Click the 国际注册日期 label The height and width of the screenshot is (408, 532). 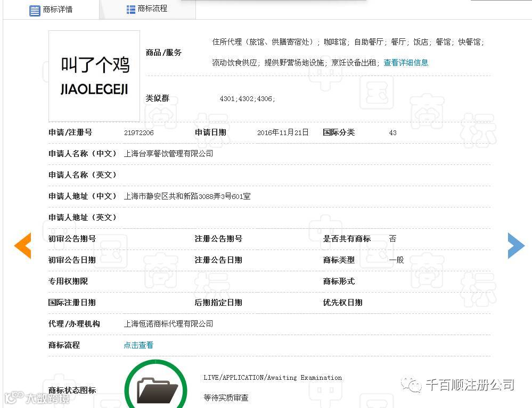[72, 303]
